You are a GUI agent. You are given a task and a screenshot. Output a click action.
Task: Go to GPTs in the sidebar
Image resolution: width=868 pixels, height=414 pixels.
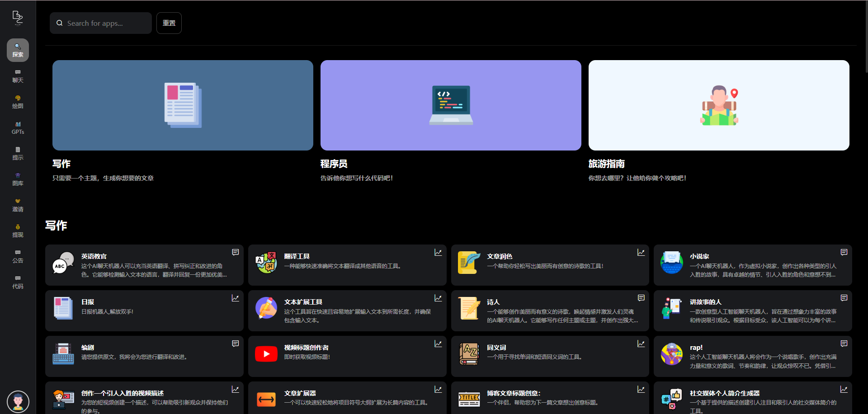pos(18,127)
